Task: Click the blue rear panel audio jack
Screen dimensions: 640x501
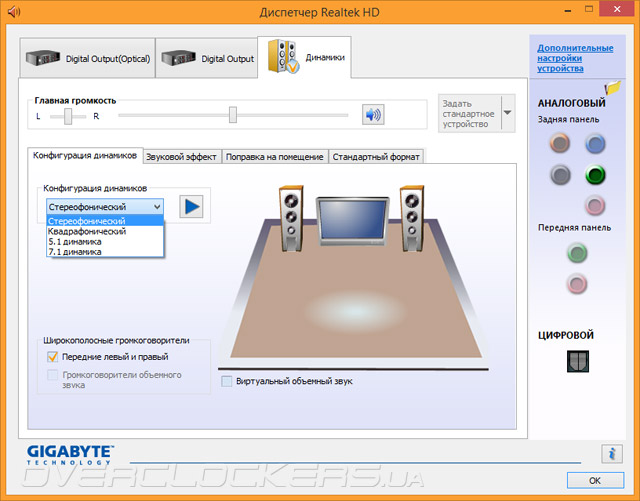Action: coord(595,143)
